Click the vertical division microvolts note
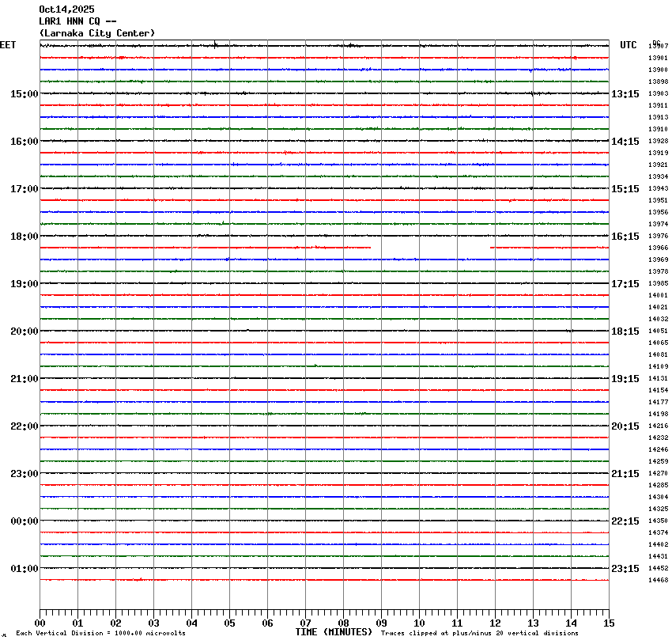This screenshot has height=644, width=672. (100, 634)
